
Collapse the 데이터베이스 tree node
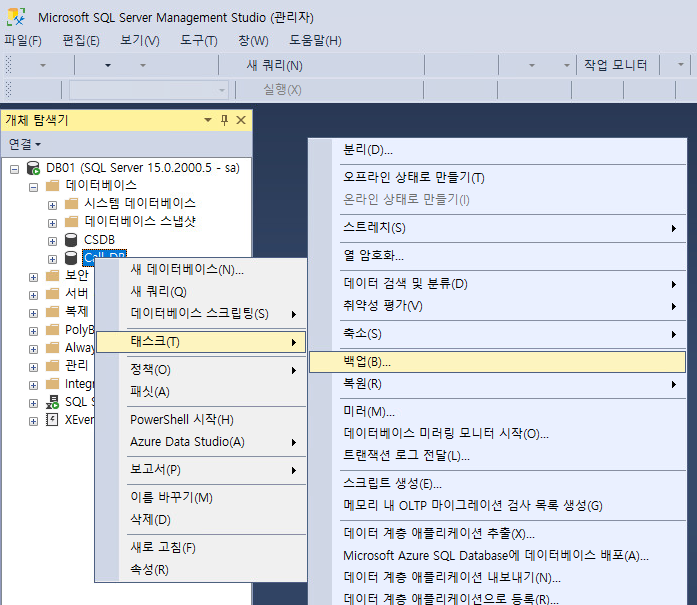pos(33,187)
